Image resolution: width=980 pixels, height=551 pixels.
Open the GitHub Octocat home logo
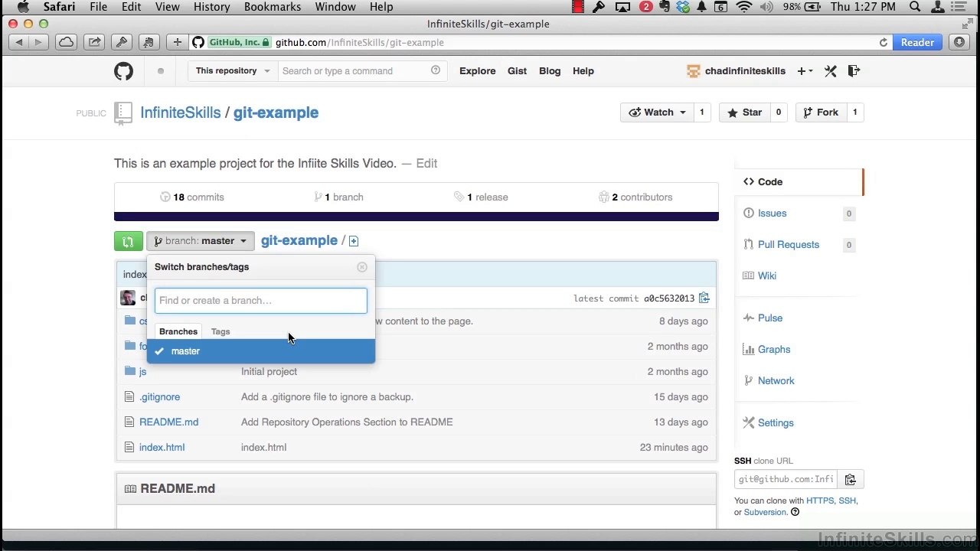point(123,71)
